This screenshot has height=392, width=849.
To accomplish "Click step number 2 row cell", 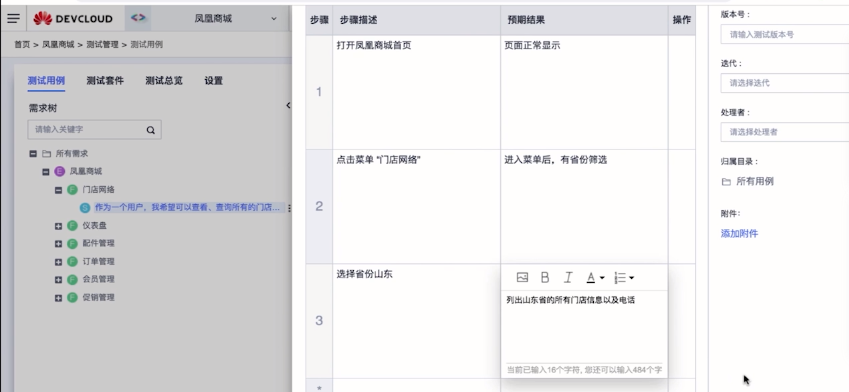I will point(319,206).
